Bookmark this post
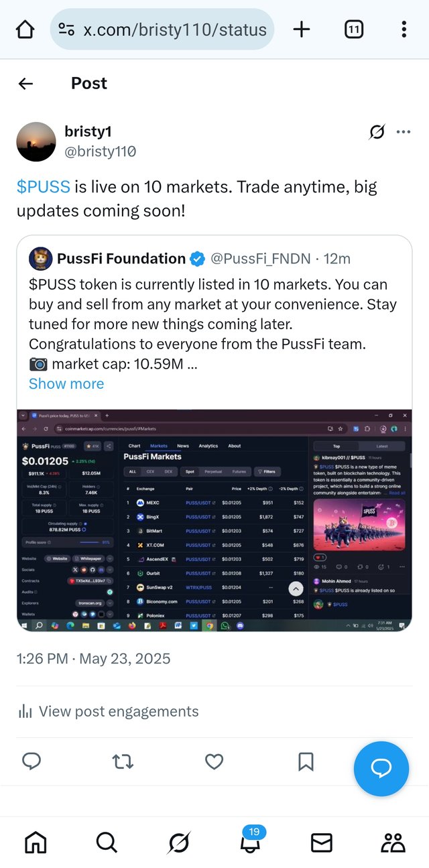The height and width of the screenshot is (868, 429). coord(306,761)
